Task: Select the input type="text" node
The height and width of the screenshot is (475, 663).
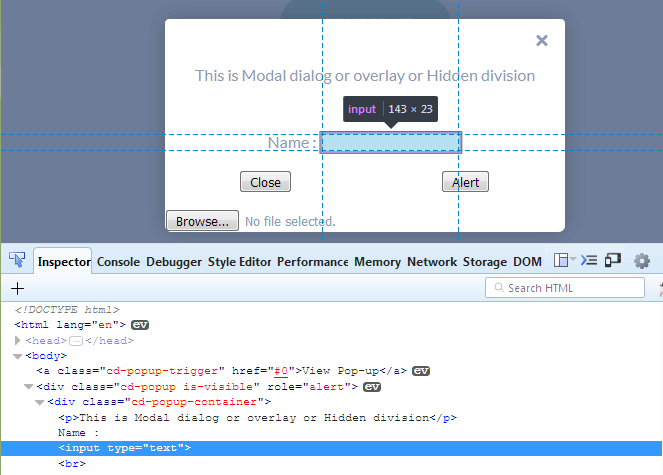Action: 332,448
